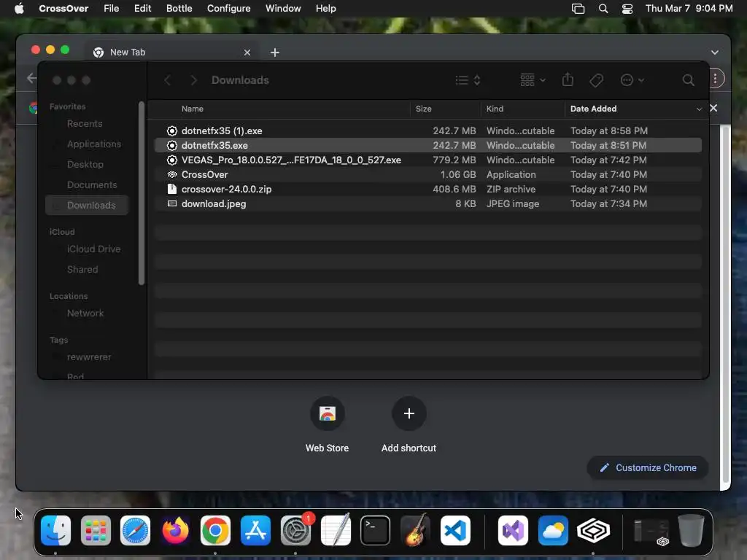
Task: Open the Bottle menu
Action: tap(179, 8)
